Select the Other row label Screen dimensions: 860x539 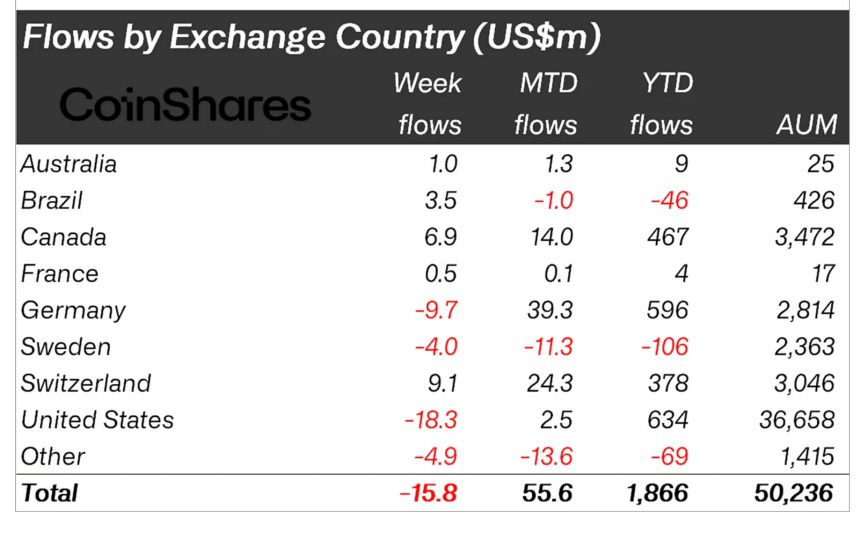point(53,456)
